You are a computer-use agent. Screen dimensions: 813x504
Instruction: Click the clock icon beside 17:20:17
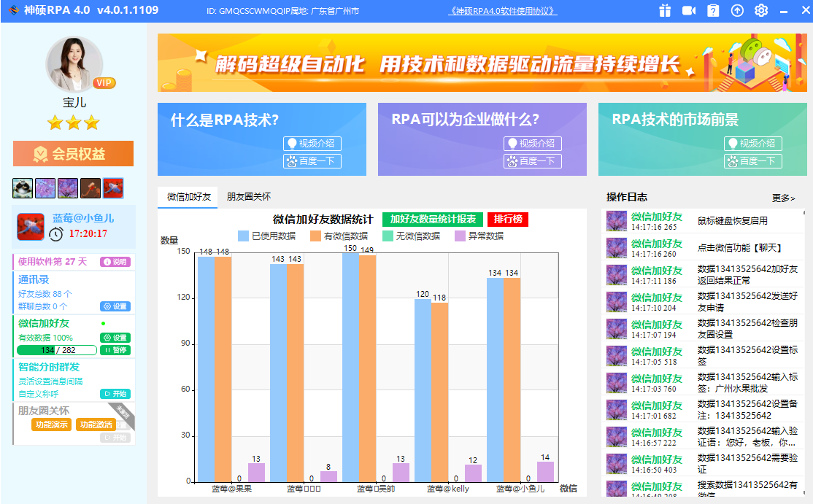56,233
